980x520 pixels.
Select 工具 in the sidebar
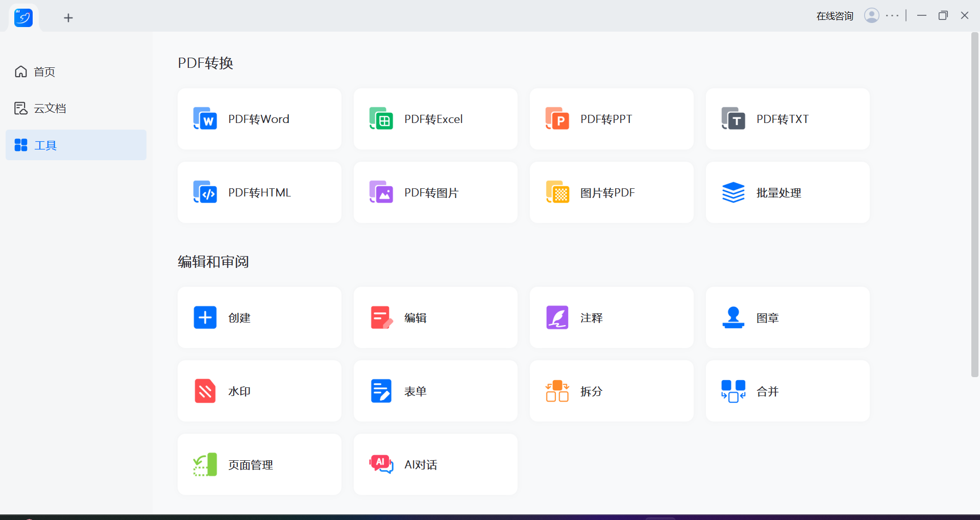pos(76,145)
